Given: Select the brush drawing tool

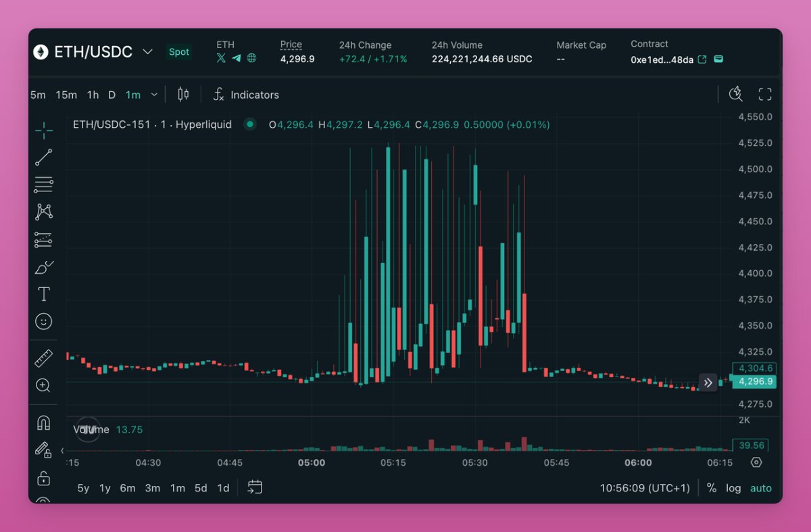Looking at the screenshot, I should click(x=44, y=267).
